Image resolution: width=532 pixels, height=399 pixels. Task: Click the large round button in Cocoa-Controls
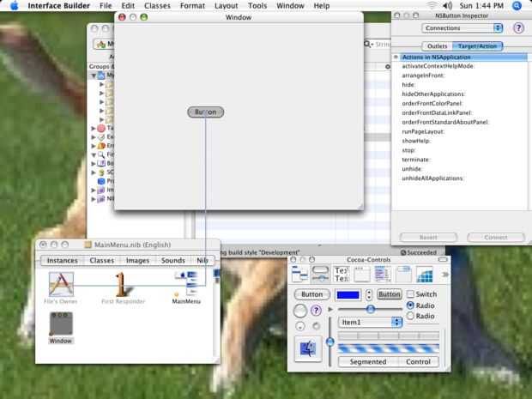(300, 311)
